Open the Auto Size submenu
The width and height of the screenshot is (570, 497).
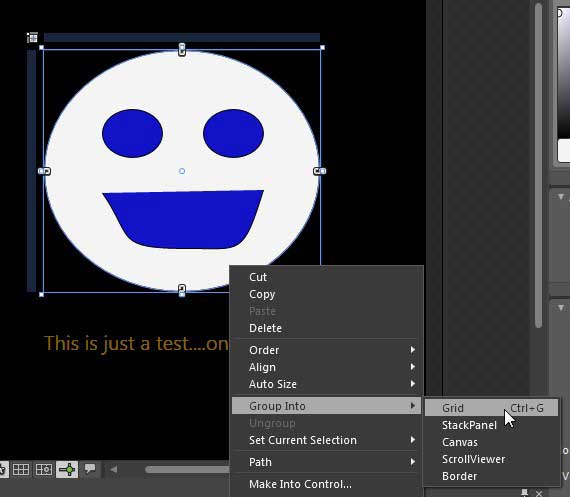click(326, 384)
